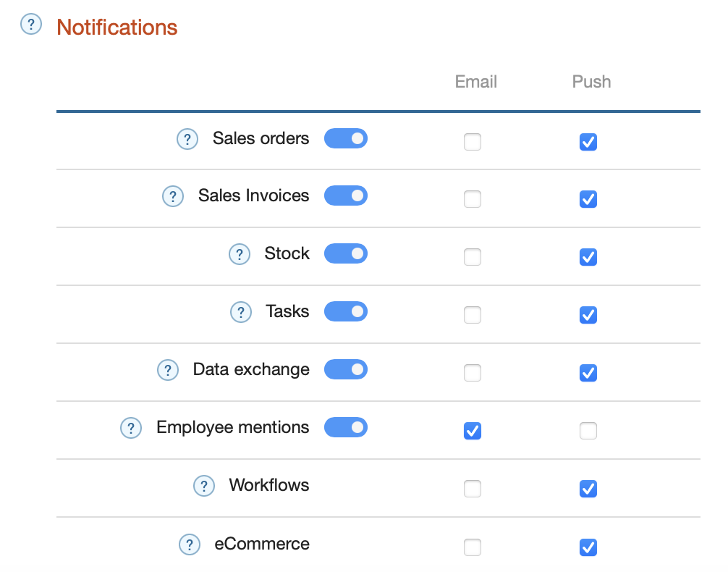Uncheck Email checkbox for Employee mentions
The width and height of the screenshot is (728, 572).
point(473,431)
